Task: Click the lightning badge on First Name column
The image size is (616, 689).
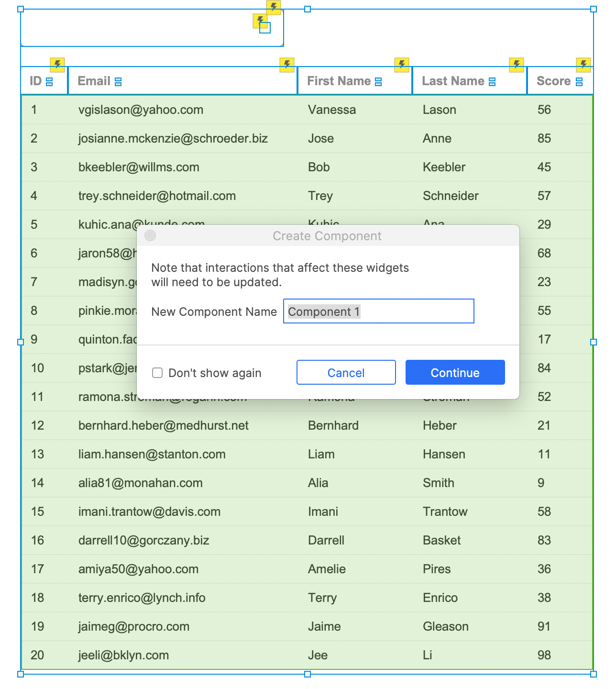Action: point(402,65)
